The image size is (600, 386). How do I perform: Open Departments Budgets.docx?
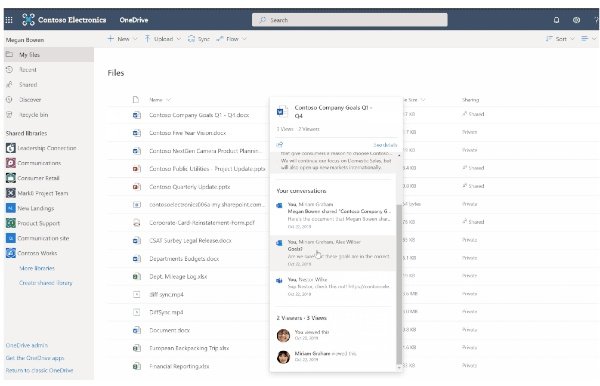[x=184, y=259]
